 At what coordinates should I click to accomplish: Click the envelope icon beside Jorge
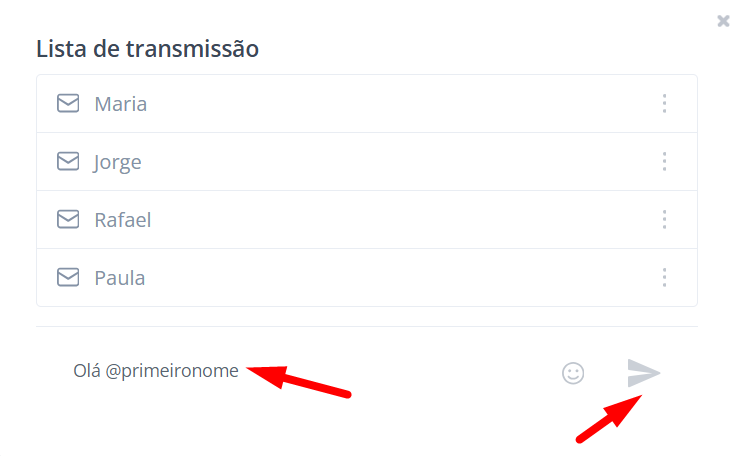[68, 161]
